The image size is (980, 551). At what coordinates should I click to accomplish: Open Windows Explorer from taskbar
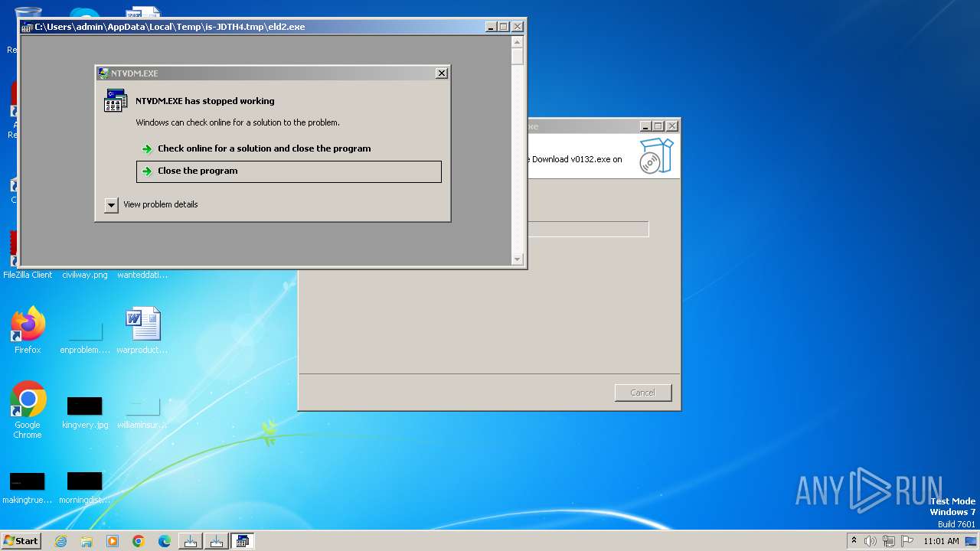pyautogui.click(x=87, y=541)
